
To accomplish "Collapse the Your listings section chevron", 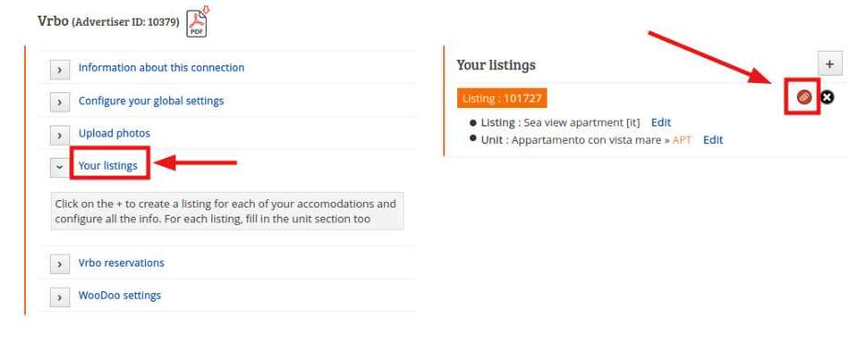I will tap(60, 167).
